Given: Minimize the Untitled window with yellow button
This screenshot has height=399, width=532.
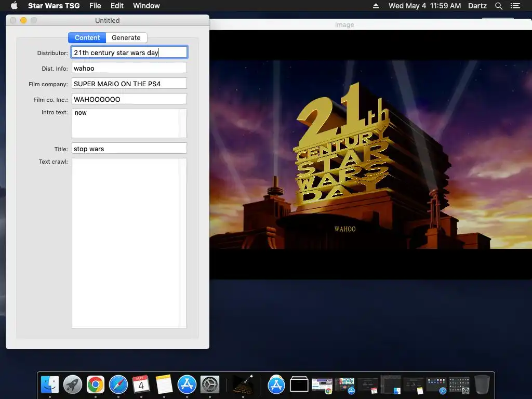Looking at the screenshot, I should pyautogui.click(x=23, y=20).
